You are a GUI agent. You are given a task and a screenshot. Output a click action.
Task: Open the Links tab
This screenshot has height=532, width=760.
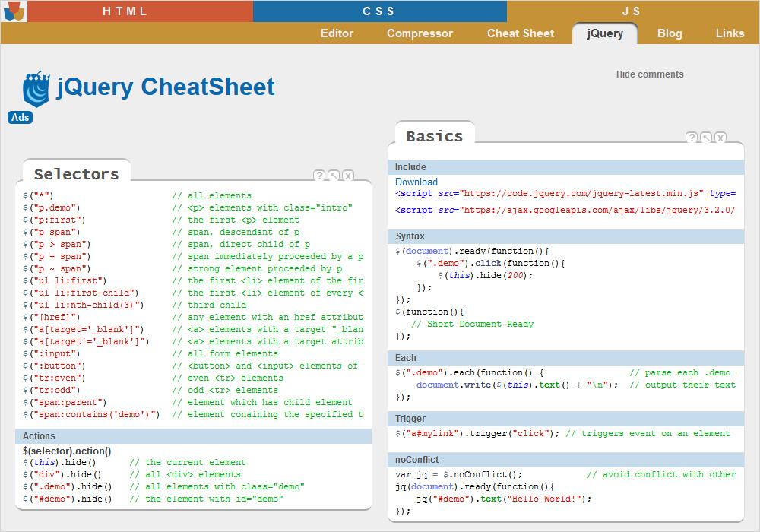point(730,33)
